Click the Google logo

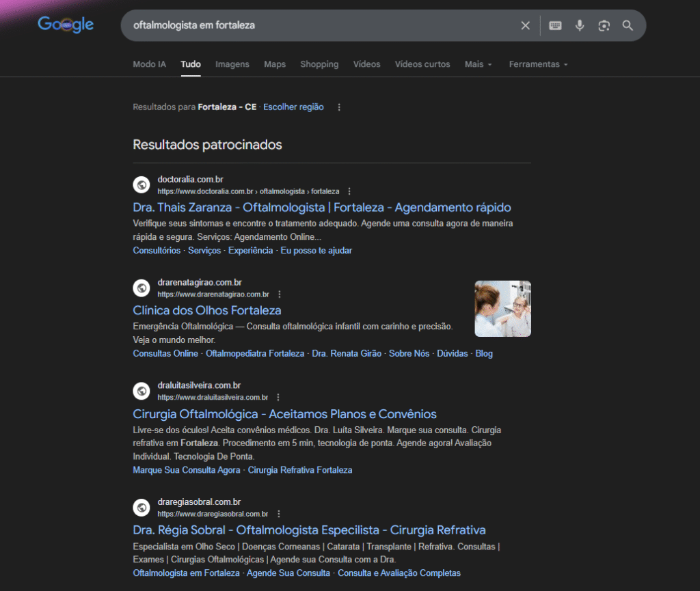coord(66,24)
